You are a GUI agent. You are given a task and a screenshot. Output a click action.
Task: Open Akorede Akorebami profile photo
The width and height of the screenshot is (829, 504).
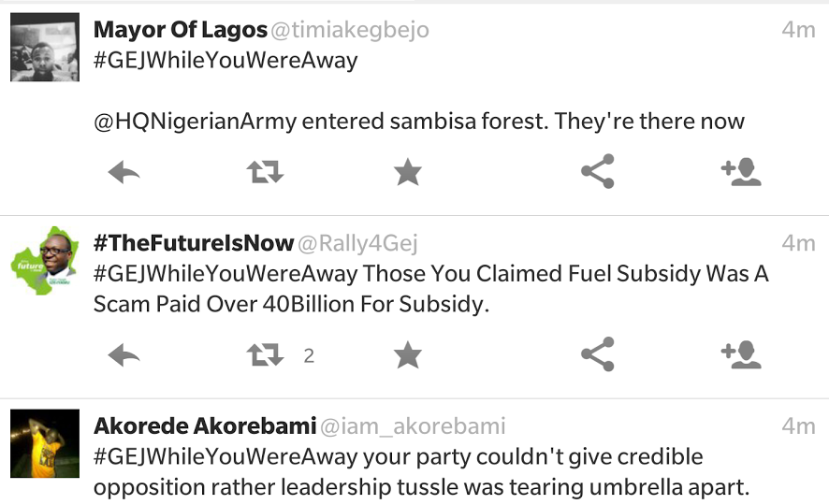tap(44, 443)
